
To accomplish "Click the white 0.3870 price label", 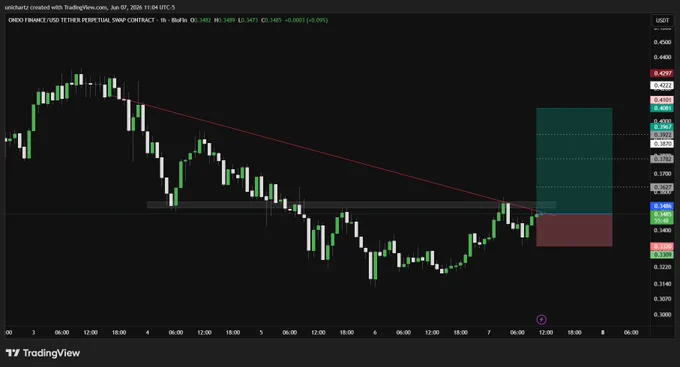I will click(x=662, y=144).
